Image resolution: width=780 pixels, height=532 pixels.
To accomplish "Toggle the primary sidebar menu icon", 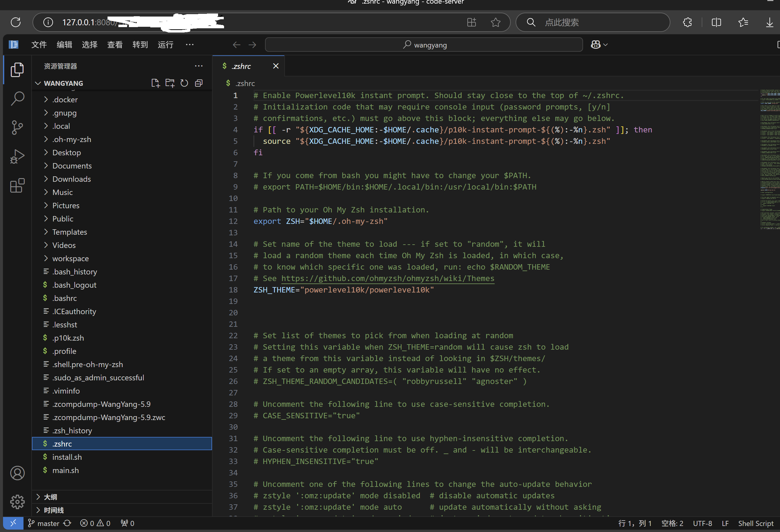I will (14, 44).
